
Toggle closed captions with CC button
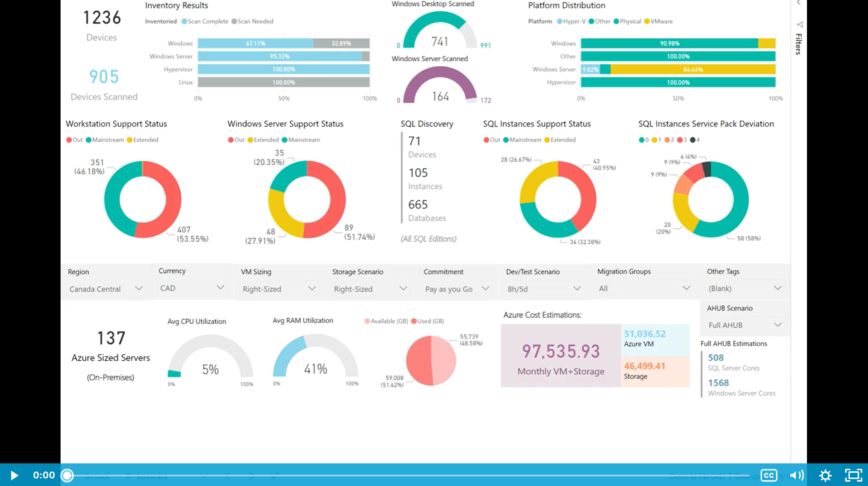pos(769,475)
